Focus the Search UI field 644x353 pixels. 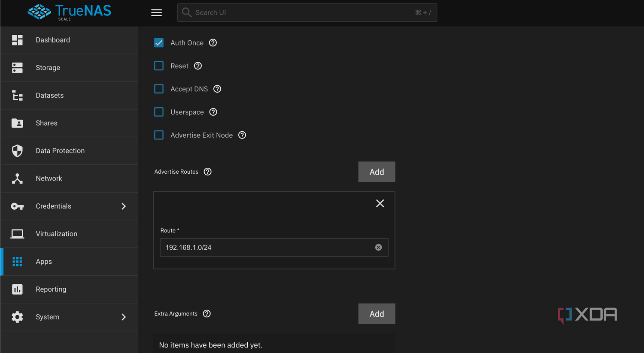pos(307,12)
